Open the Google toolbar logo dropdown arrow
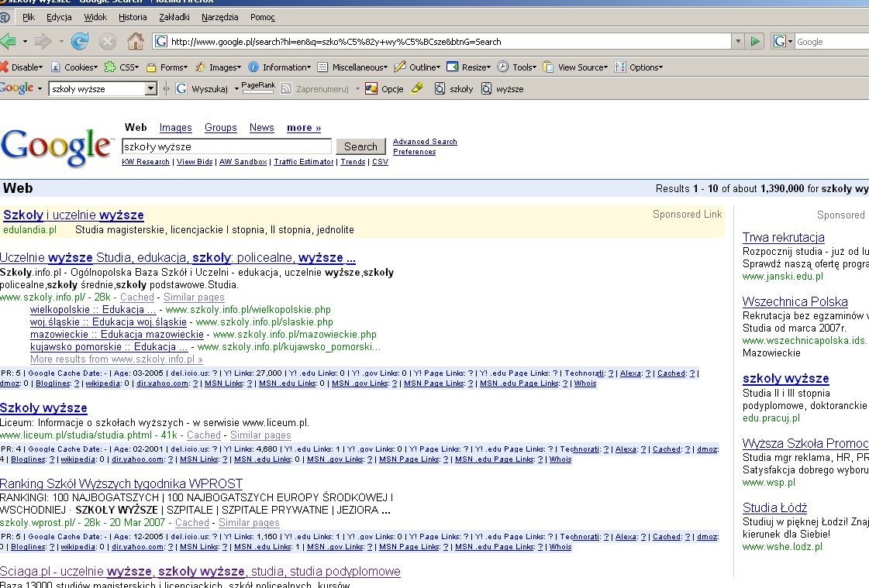Screen dimensions: 869x588 [x=40, y=88]
